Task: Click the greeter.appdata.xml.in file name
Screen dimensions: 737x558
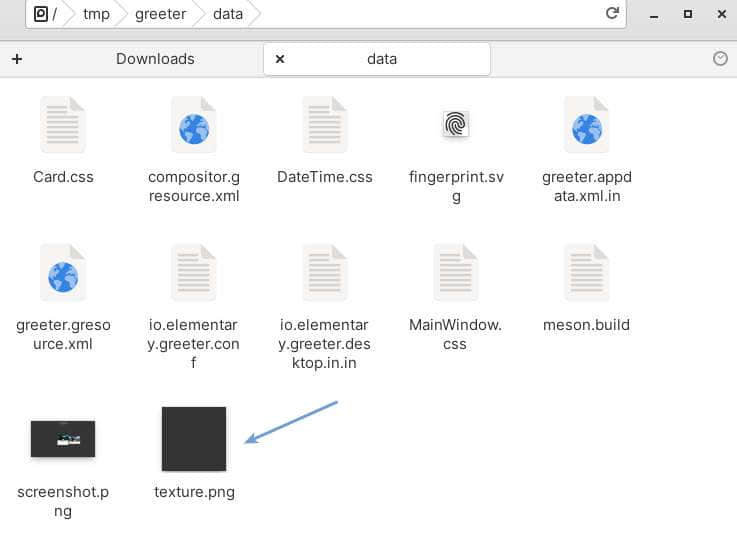Action: click(587, 186)
